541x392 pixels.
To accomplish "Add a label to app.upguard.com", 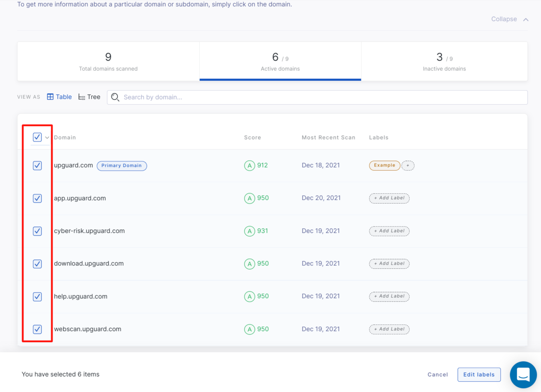I will click(389, 198).
